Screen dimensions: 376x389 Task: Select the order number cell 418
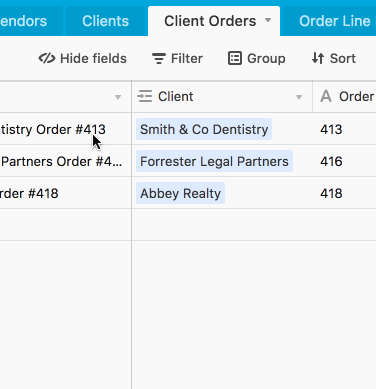click(x=344, y=193)
